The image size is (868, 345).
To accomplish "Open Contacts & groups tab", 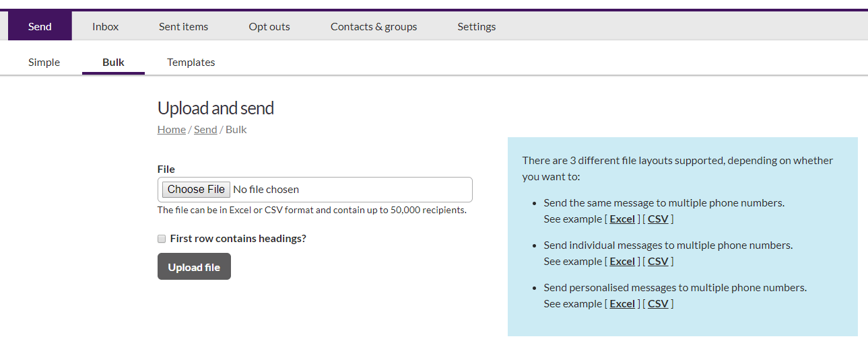I will point(374,27).
